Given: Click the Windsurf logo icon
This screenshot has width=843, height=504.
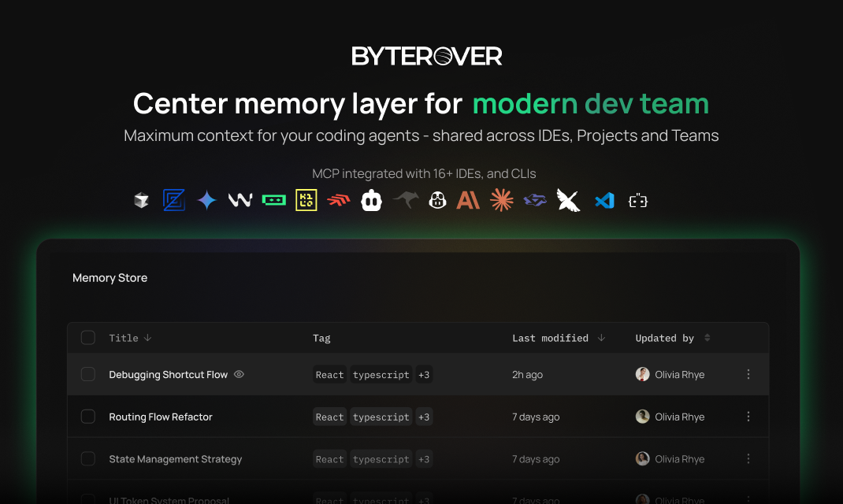Looking at the screenshot, I should coord(240,200).
